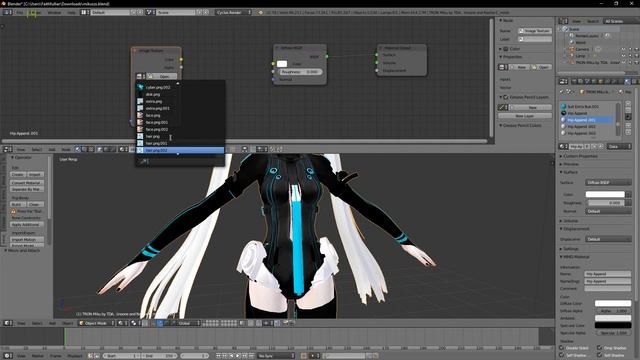
Task: Click Create button in MMD tool panel
Action: tap(18, 174)
